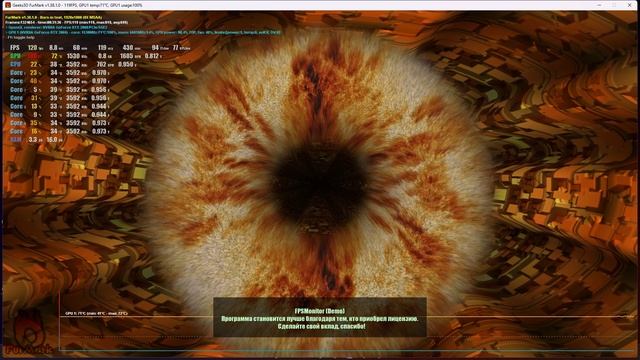Click the Core row showing 13 percent usage
The height and width of the screenshot is (360, 640).
[x=60, y=106]
